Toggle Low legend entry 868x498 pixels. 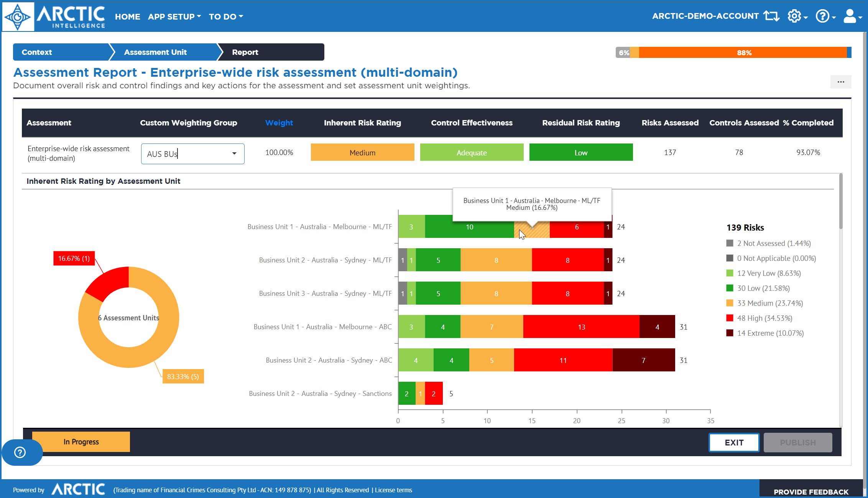pos(758,288)
